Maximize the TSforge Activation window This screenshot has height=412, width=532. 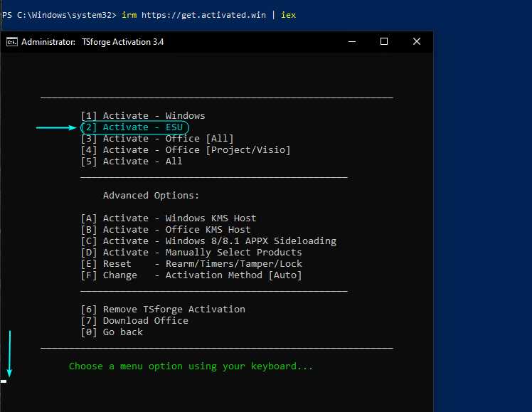384,41
